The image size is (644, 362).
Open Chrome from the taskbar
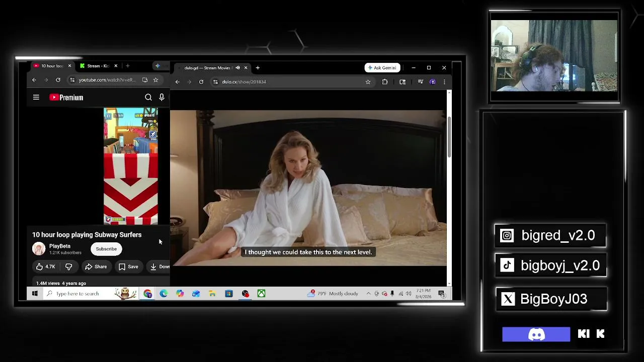pos(148,294)
